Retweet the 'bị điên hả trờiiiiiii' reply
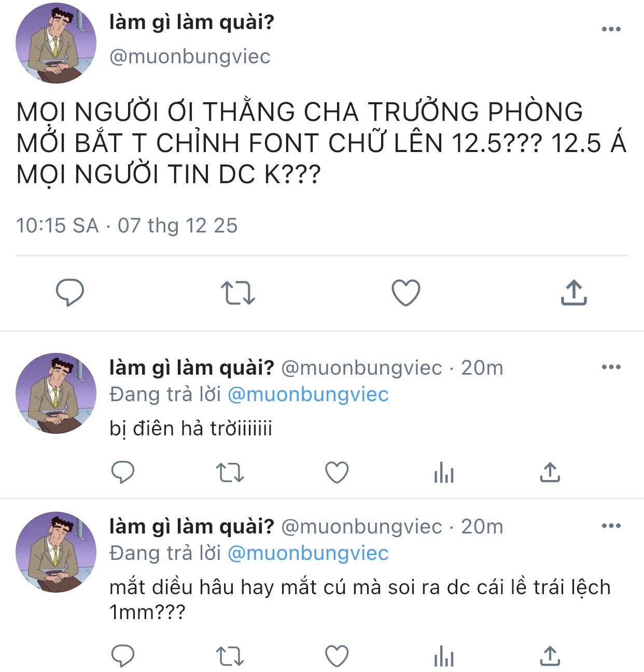This screenshot has height=672, width=644. 229,473
